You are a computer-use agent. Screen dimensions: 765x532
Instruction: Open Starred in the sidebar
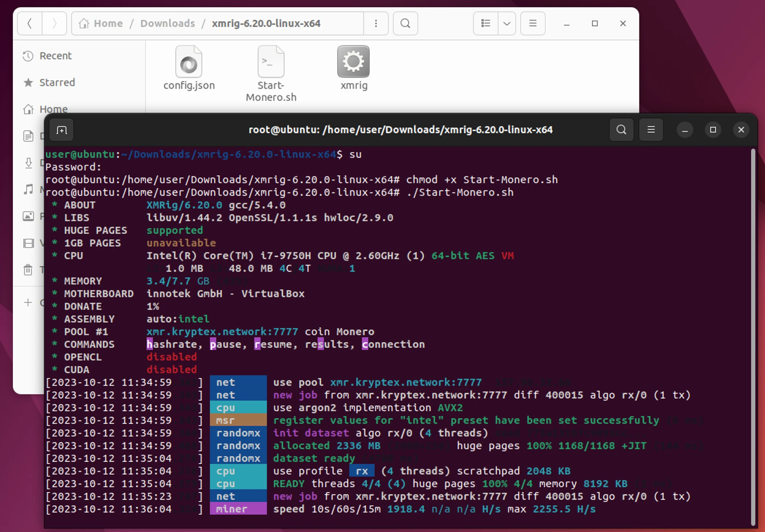pyautogui.click(x=57, y=83)
